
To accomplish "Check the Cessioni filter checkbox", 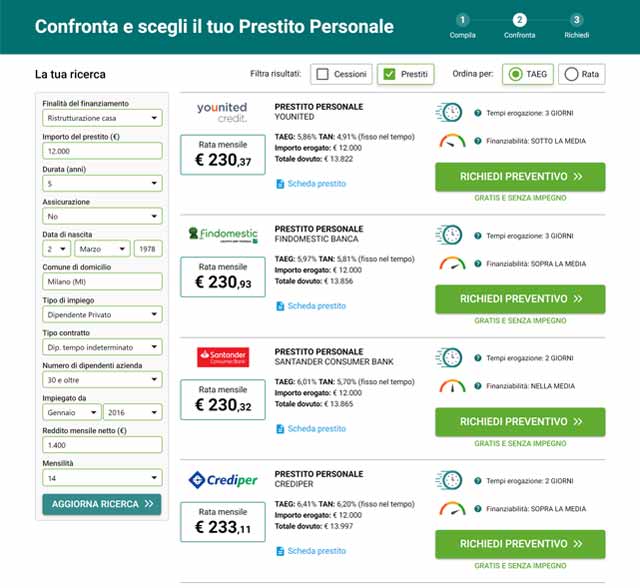I will [x=321, y=74].
